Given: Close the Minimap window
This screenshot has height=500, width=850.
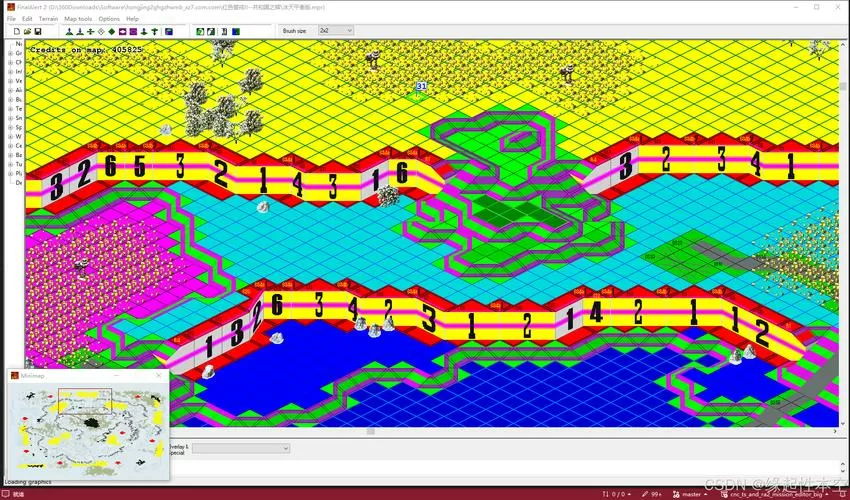Looking at the screenshot, I should [x=158, y=375].
